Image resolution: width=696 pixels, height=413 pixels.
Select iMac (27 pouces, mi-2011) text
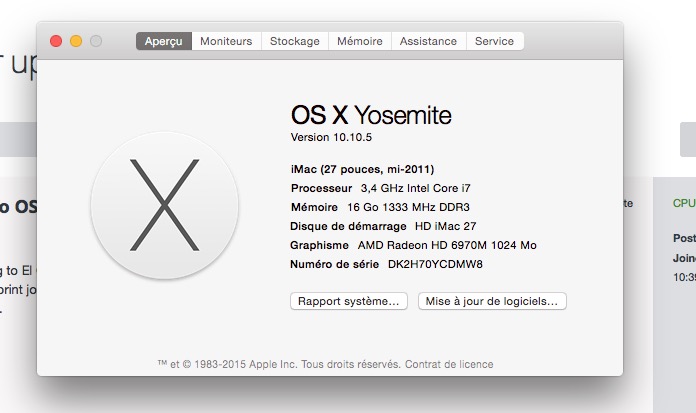click(x=363, y=169)
